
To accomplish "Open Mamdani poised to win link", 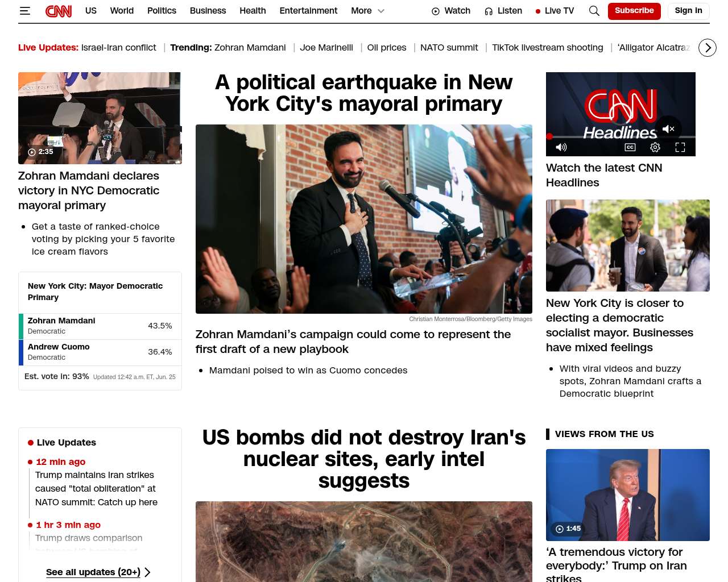I will (x=308, y=371).
